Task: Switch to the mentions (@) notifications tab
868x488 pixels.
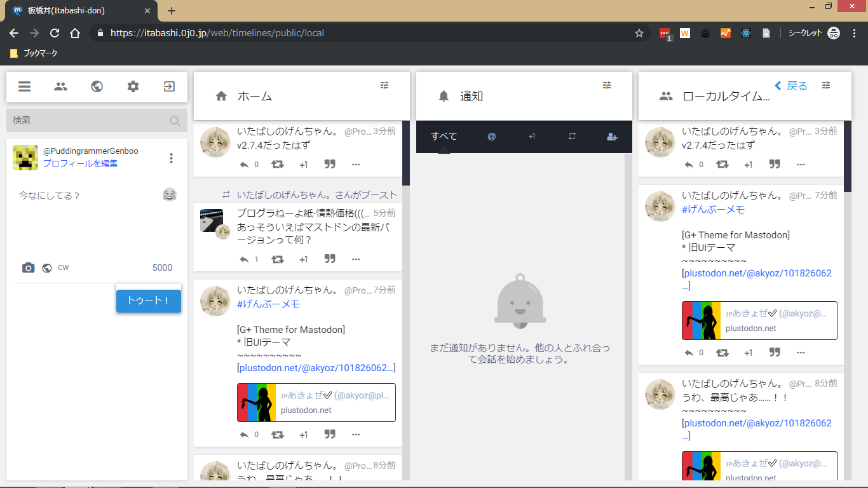Action: click(x=491, y=137)
